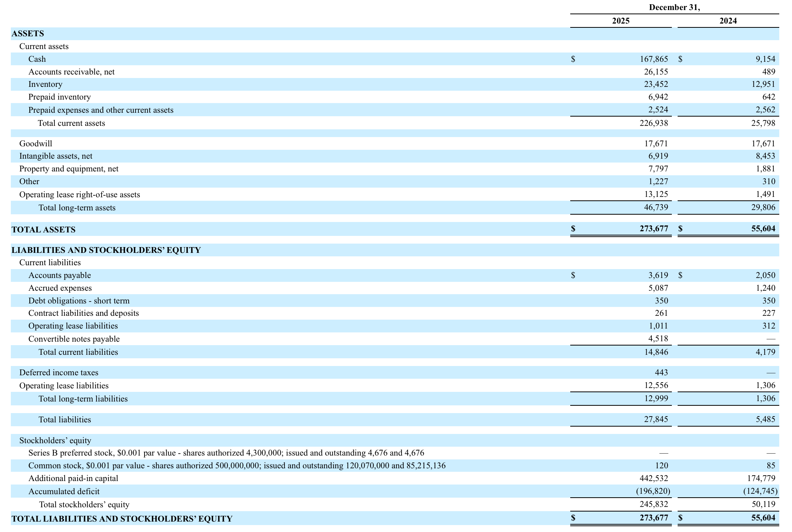The height and width of the screenshot is (532, 792).
Task: Click the 2024 column header
Action: tap(728, 21)
